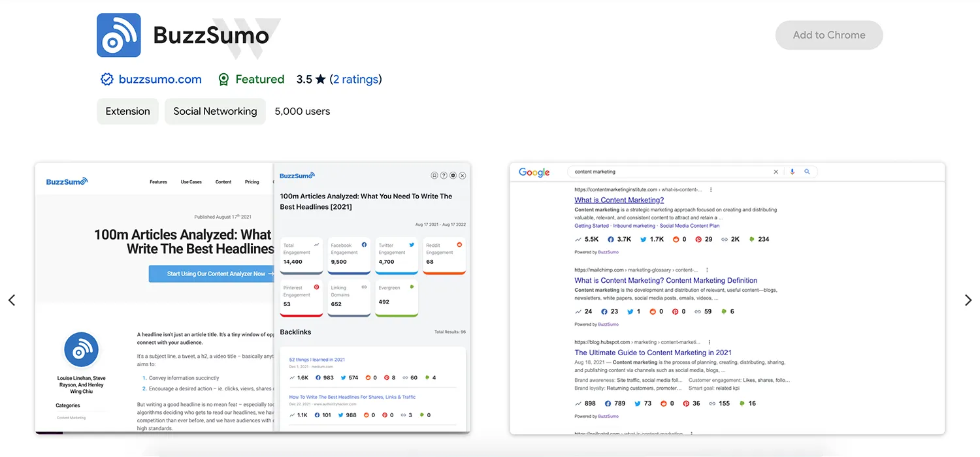Click Features in the BuzzSumo site navigation
The height and width of the screenshot is (457, 980).
click(158, 182)
